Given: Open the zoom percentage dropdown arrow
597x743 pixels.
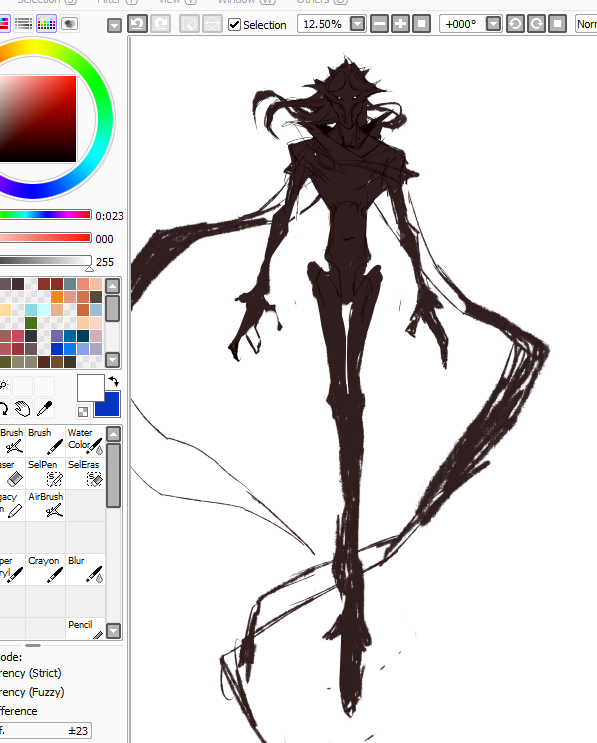Looking at the screenshot, I should tap(358, 24).
